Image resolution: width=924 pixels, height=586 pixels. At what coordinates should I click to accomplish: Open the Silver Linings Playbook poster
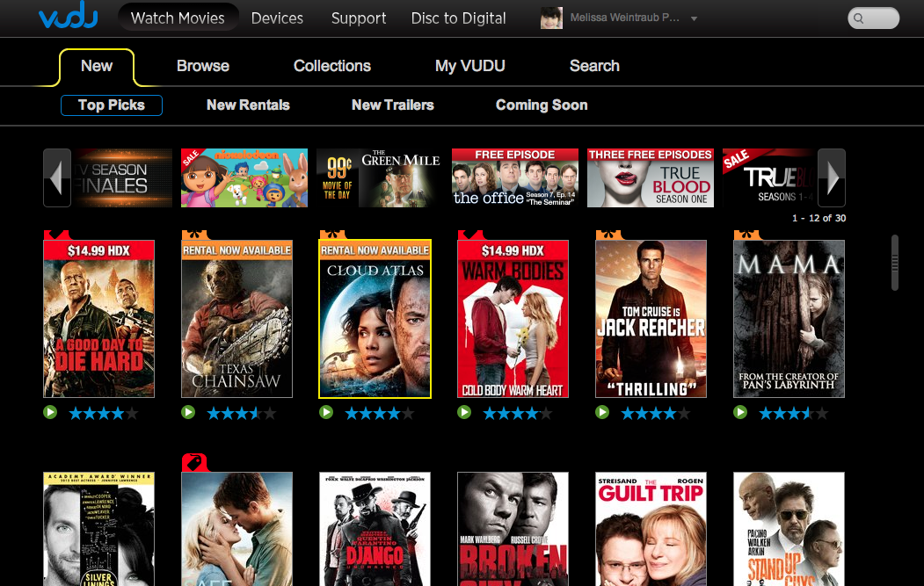click(99, 529)
